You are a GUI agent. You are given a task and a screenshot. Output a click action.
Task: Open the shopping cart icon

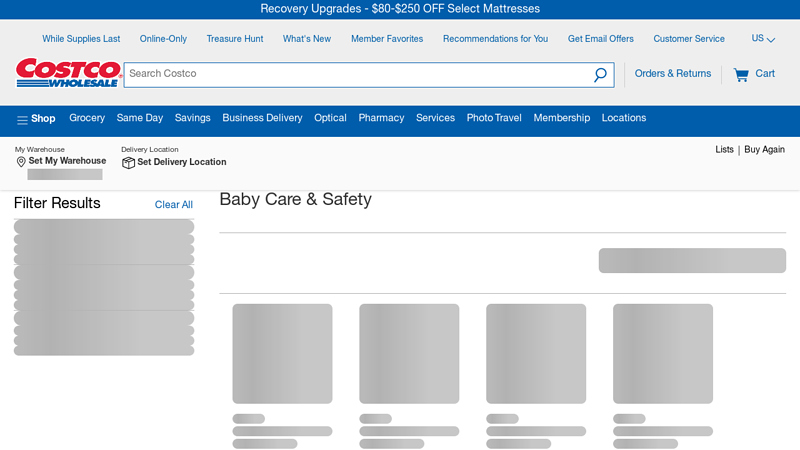pos(741,75)
